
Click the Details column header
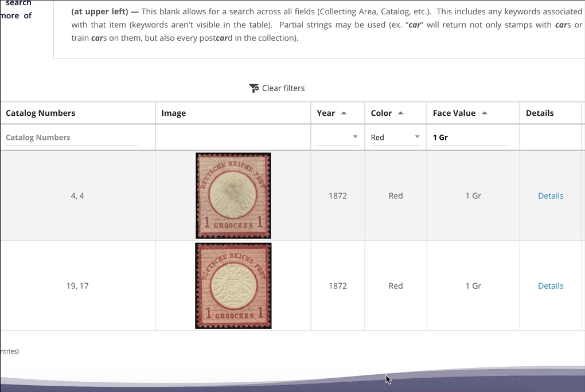540,113
